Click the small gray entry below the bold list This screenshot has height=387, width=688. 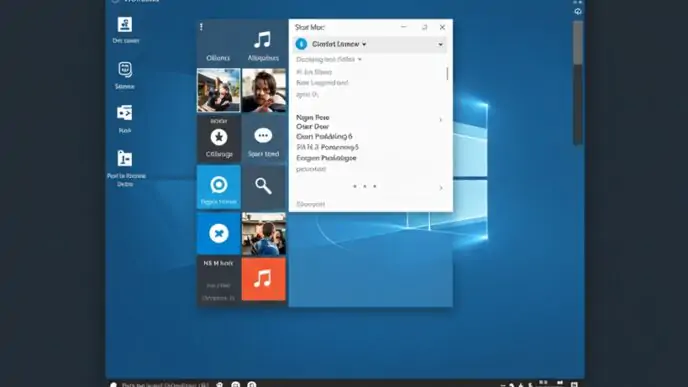[311, 169]
